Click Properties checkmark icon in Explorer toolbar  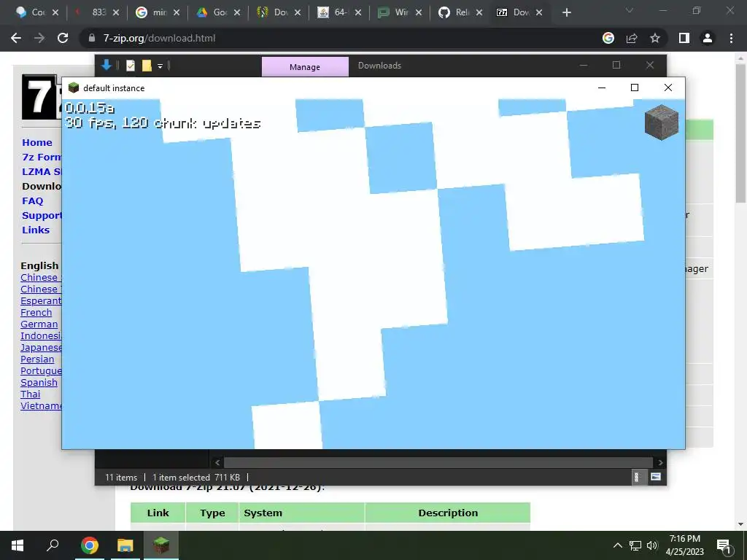[x=131, y=66]
